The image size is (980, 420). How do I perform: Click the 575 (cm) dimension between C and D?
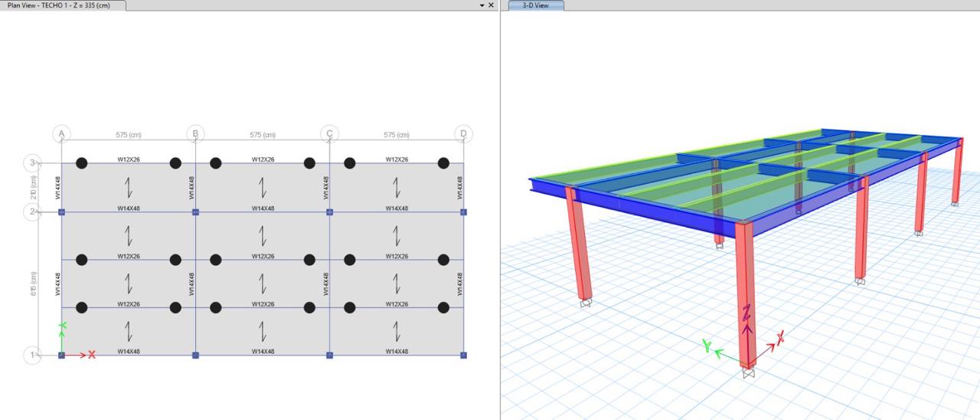[x=396, y=135]
